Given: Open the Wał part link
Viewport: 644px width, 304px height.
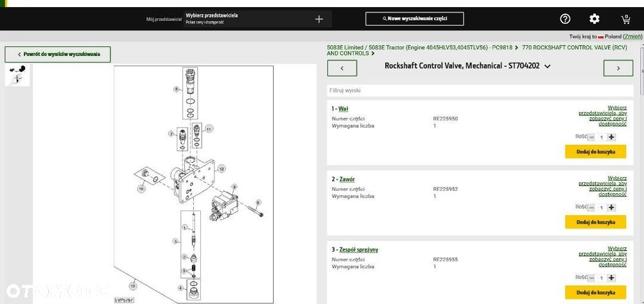Looking at the screenshot, I should (x=343, y=109).
